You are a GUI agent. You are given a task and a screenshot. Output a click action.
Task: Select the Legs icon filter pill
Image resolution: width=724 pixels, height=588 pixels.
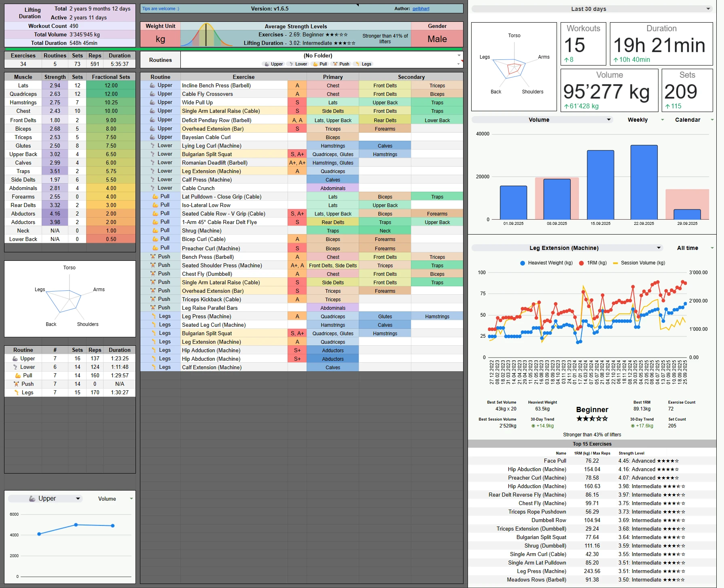tap(358, 63)
